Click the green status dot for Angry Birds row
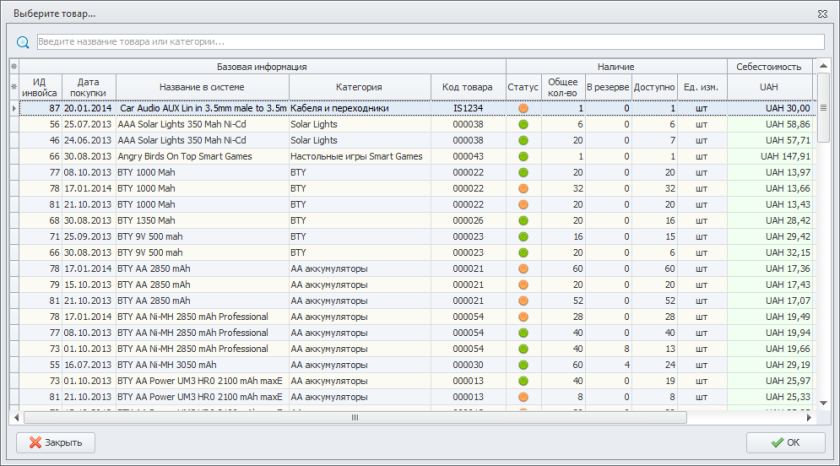840x466 pixels. (x=523, y=156)
